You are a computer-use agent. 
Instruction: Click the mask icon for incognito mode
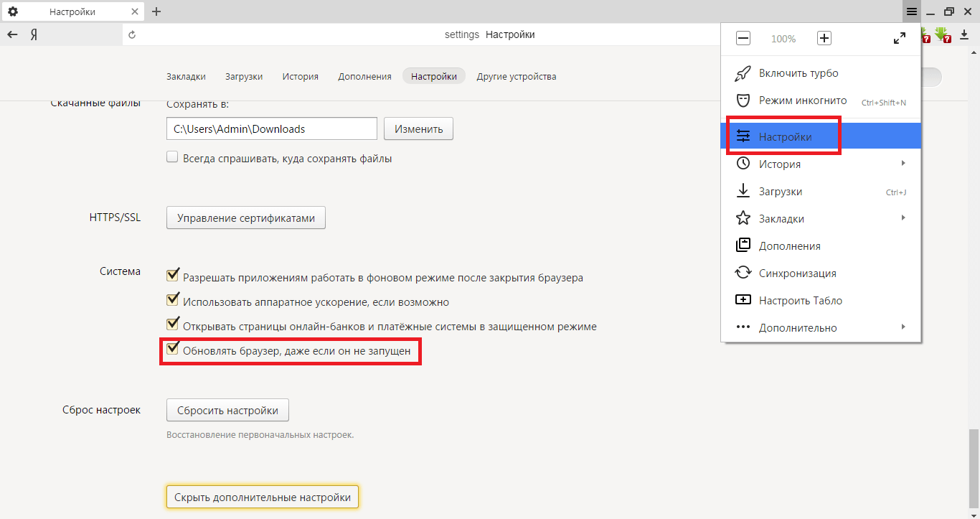tap(743, 100)
